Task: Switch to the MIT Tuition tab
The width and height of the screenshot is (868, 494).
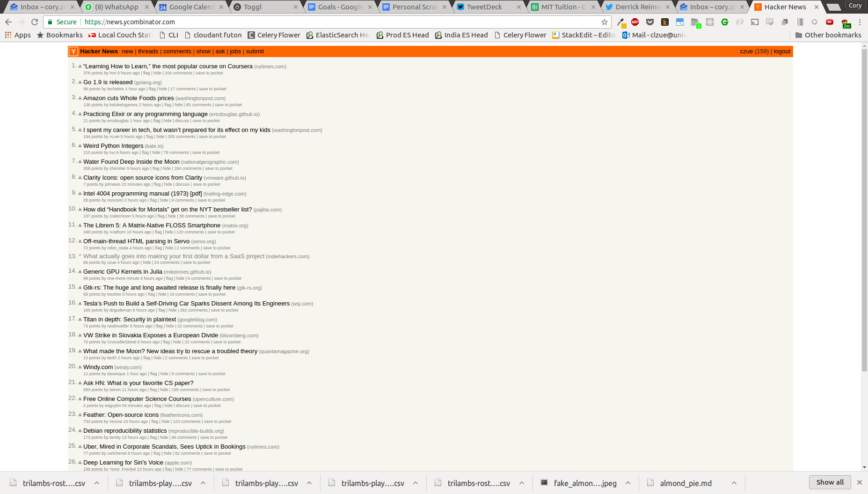Action: [x=563, y=7]
